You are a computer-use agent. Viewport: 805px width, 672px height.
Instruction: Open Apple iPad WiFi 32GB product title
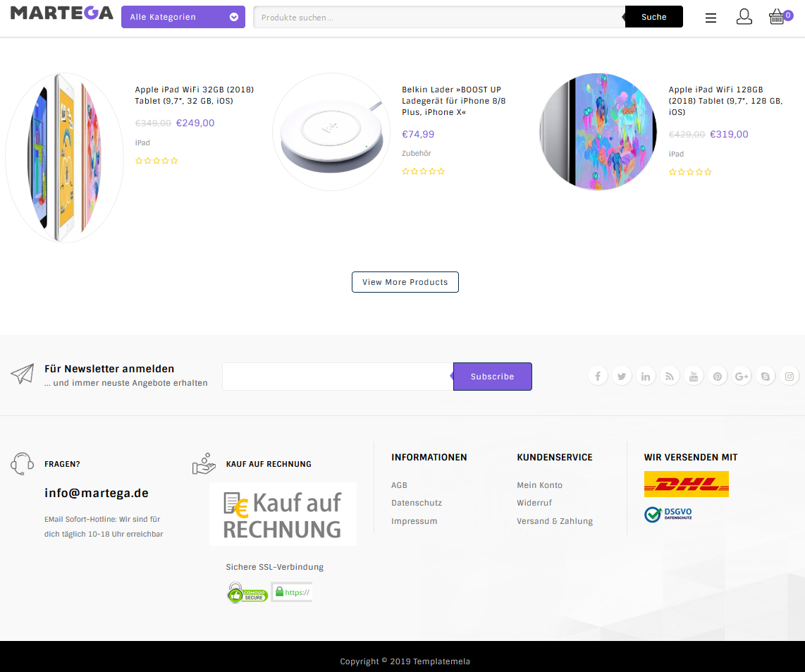click(x=195, y=95)
